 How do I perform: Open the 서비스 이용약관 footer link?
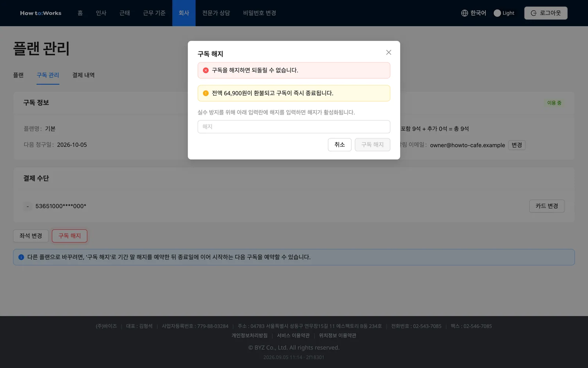pos(293,336)
